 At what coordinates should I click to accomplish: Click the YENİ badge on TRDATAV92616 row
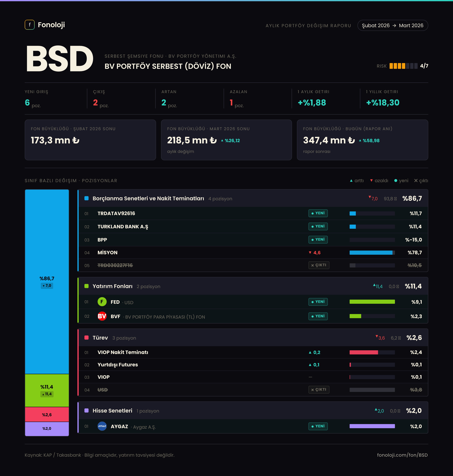(x=318, y=213)
